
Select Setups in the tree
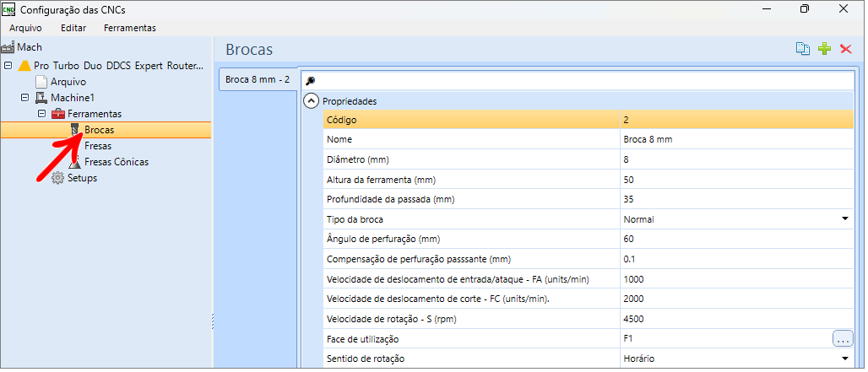pyautogui.click(x=83, y=178)
